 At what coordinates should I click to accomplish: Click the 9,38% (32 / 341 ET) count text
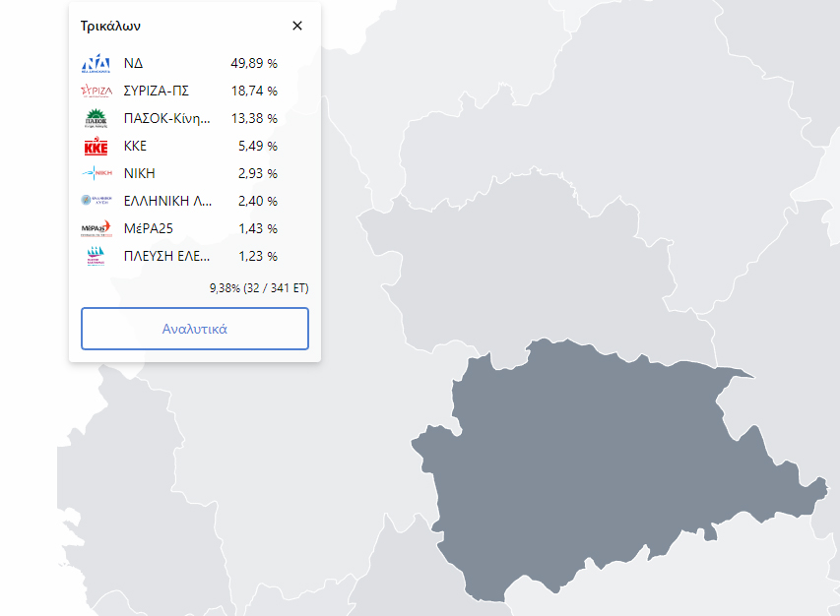258,288
